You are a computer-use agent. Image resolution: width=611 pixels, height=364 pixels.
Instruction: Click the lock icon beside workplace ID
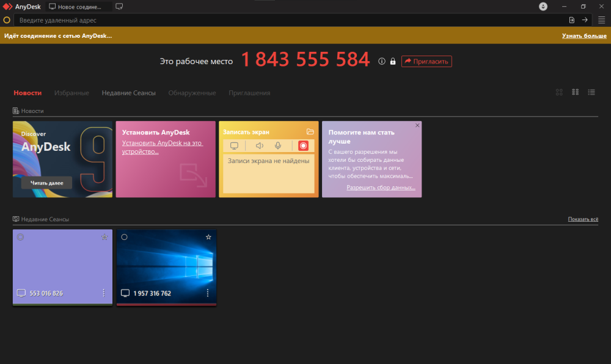point(393,61)
